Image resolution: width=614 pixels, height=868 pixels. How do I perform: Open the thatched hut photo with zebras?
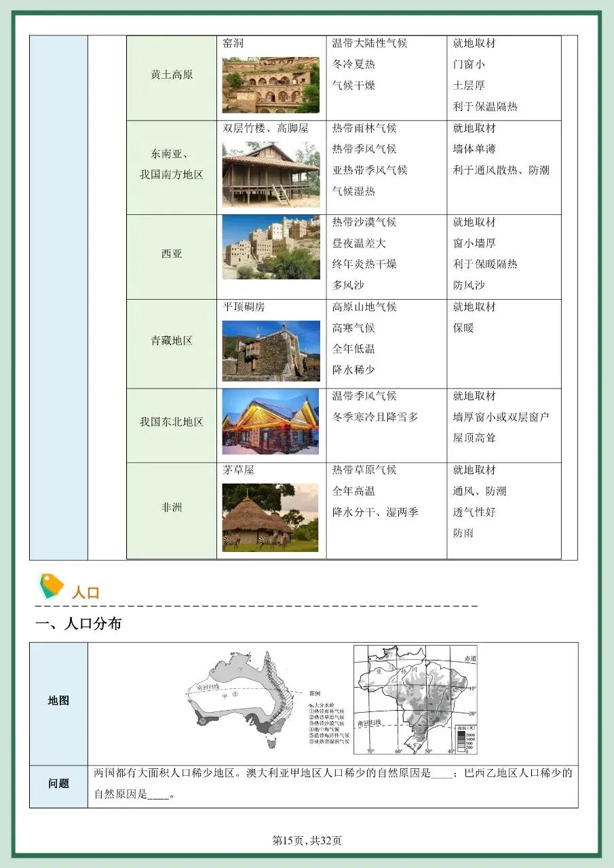[x=271, y=517]
